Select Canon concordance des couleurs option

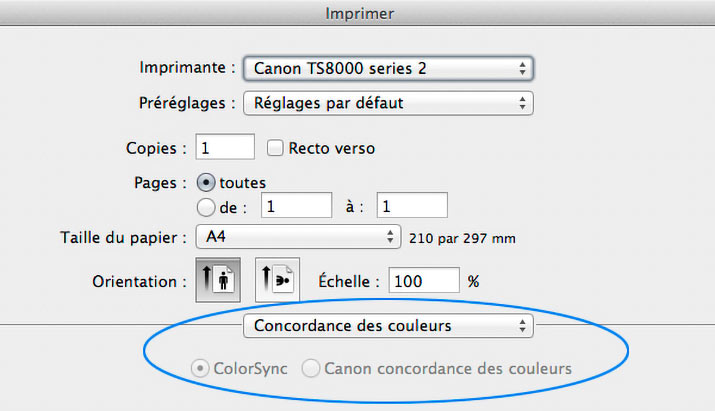coord(311,368)
